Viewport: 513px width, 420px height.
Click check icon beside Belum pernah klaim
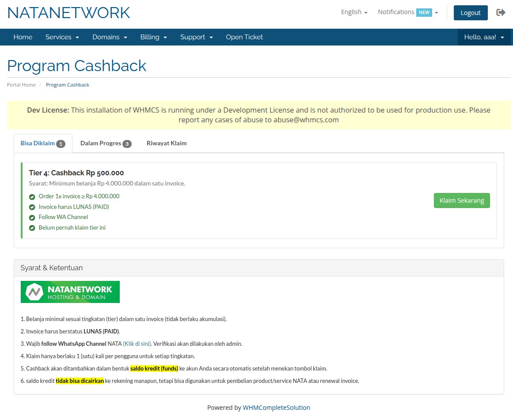pyautogui.click(x=32, y=228)
